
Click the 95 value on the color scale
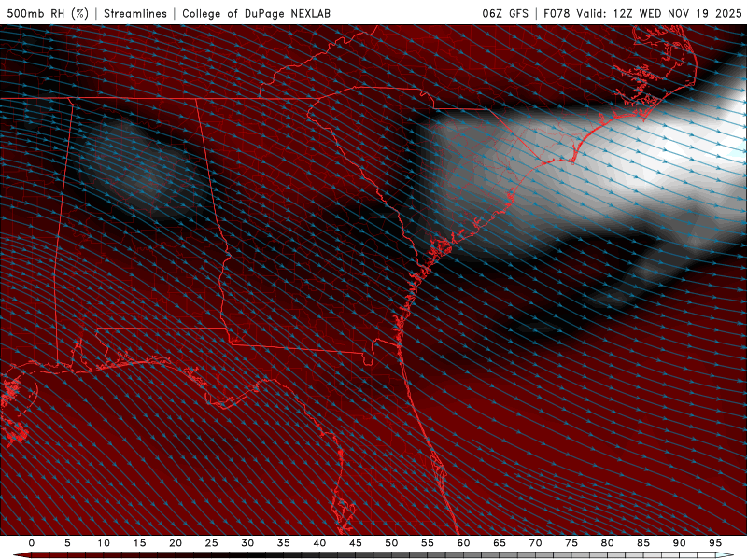pos(715,543)
